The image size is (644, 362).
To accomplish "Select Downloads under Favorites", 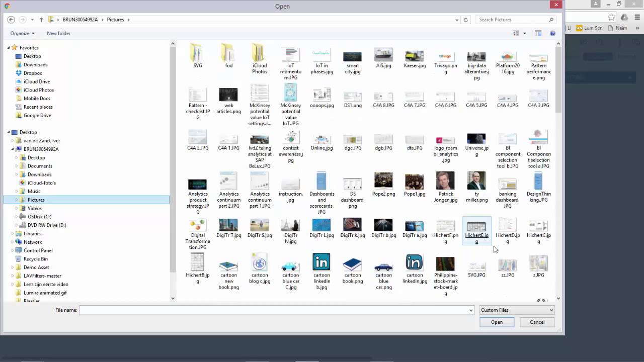I will 35,64.
